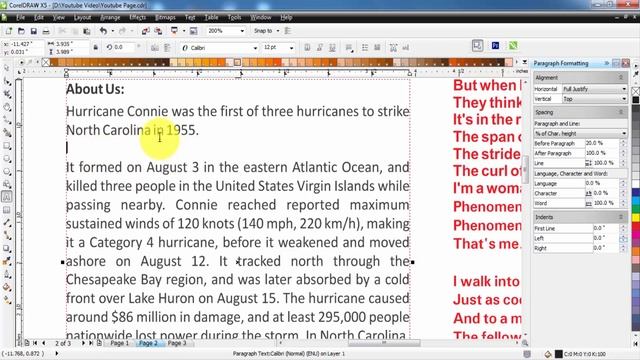Screen dimensions: 640x360
Task: Toggle the lock ratio padlock icon
Action: click(x=95, y=48)
